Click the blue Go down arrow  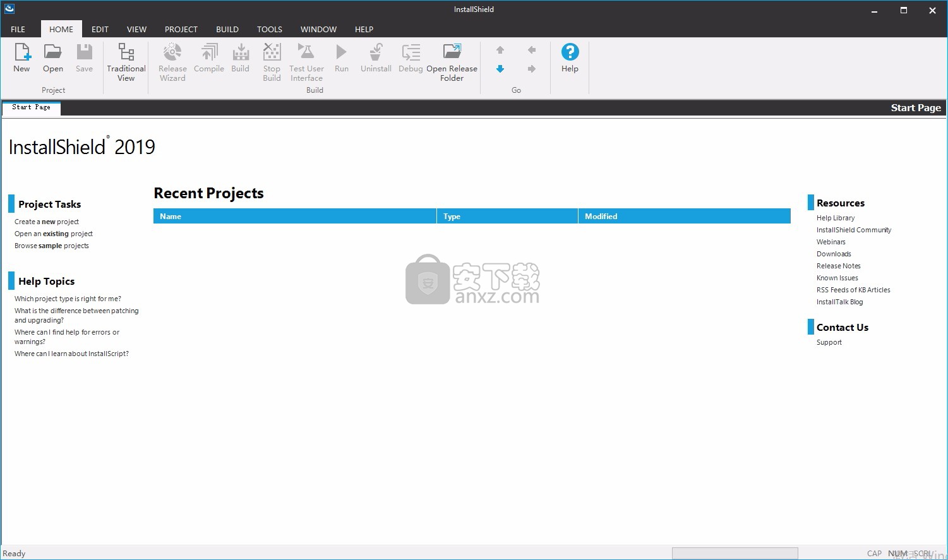point(500,69)
